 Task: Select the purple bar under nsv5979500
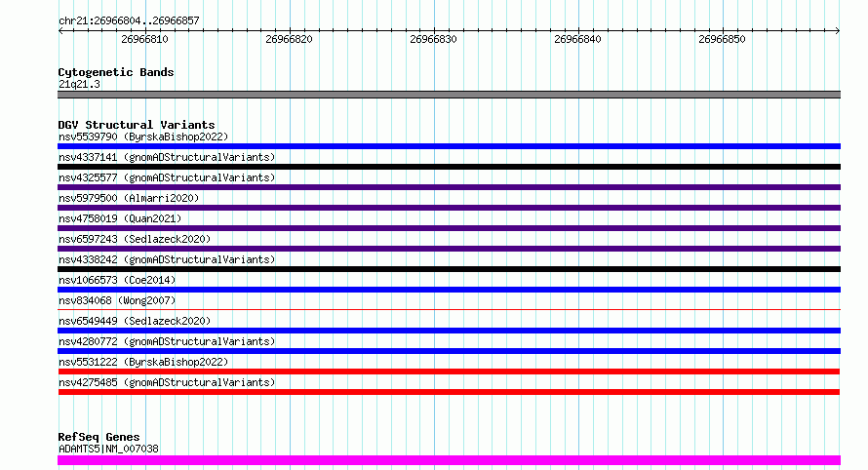(x=449, y=208)
